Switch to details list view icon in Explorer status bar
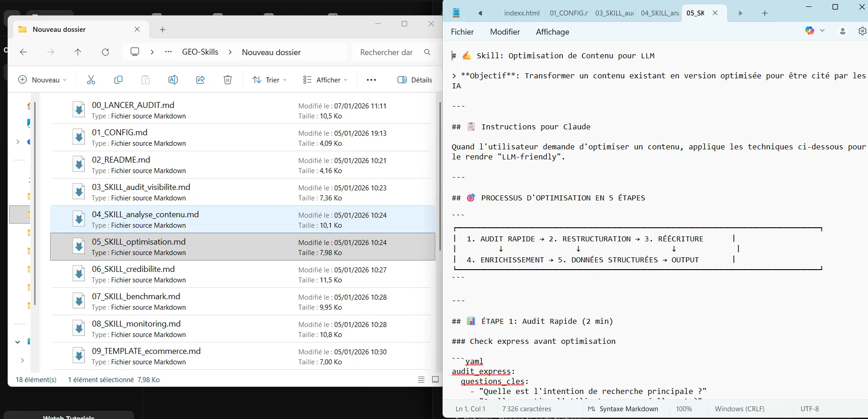Image resolution: width=868 pixels, height=419 pixels. 421,379
